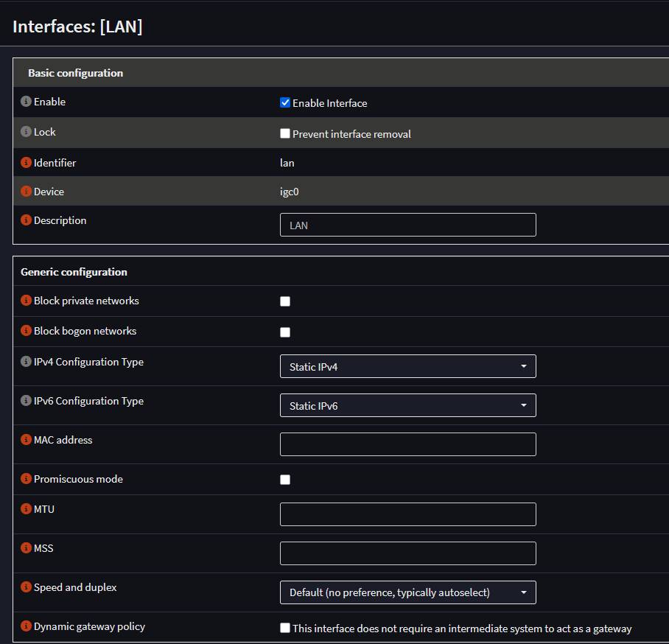Click the Description text field
The image size is (669, 644).
pyautogui.click(x=407, y=225)
